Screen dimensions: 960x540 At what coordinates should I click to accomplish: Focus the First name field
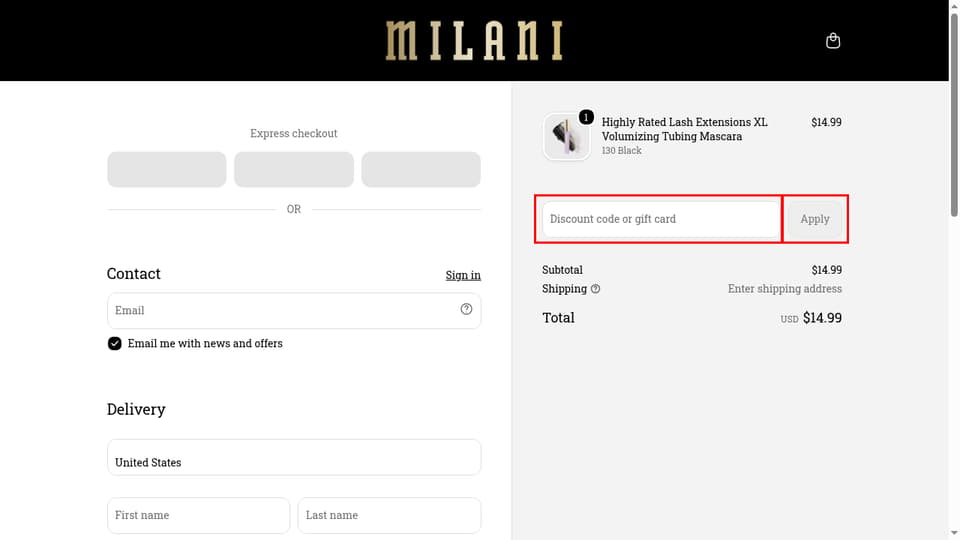pos(198,516)
